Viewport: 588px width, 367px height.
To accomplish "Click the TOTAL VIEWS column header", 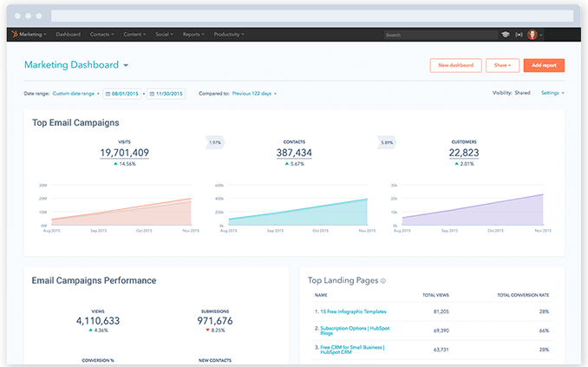I will coord(435,295).
